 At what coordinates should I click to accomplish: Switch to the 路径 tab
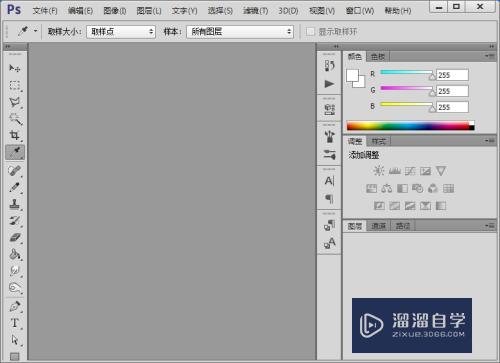(x=403, y=226)
